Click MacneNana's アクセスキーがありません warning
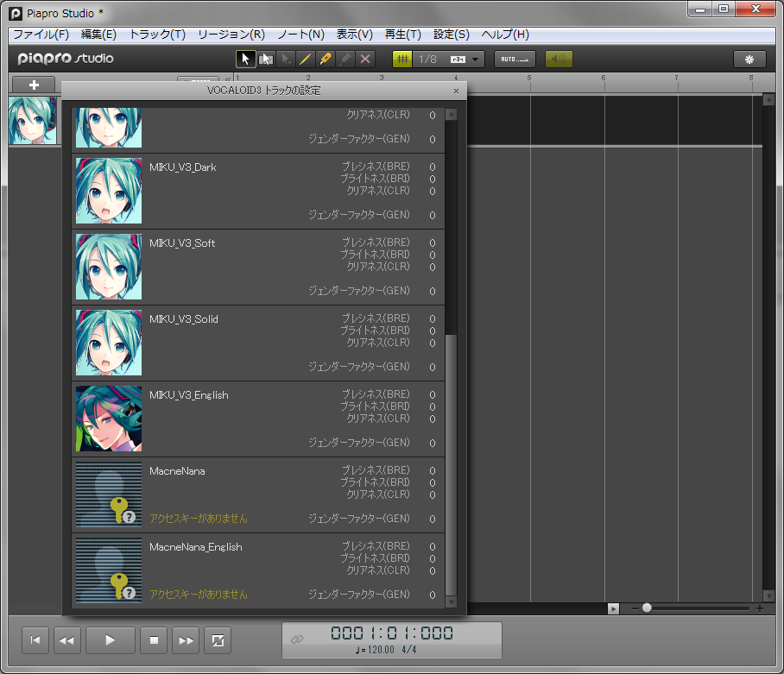 (x=199, y=519)
